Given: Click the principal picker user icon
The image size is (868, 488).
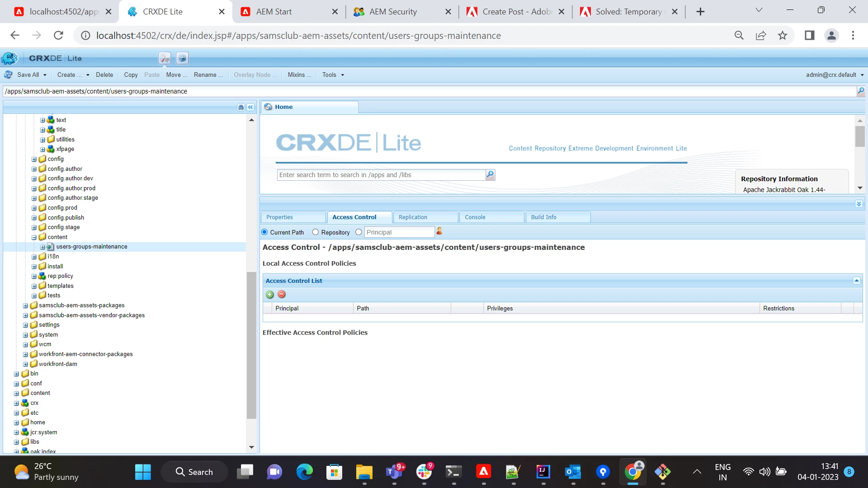Looking at the screenshot, I should pyautogui.click(x=439, y=231).
